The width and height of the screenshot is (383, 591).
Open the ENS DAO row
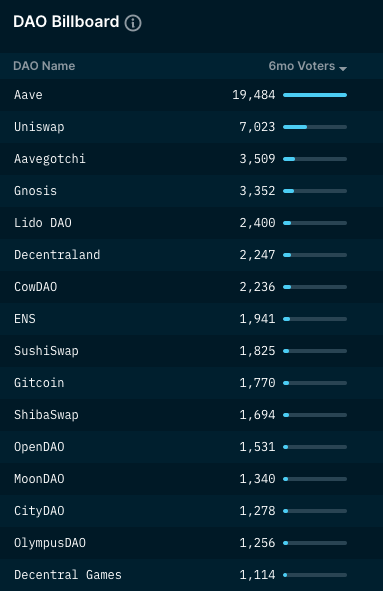(192, 319)
